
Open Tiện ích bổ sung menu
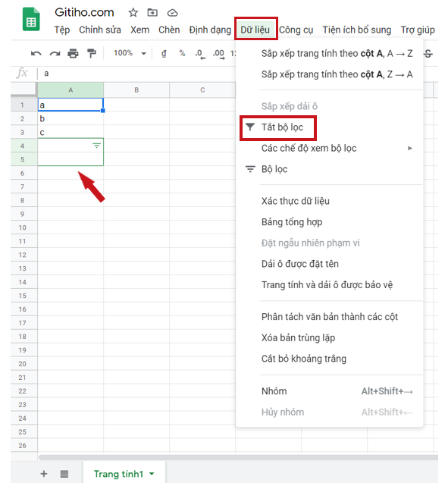[x=356, y=30]
